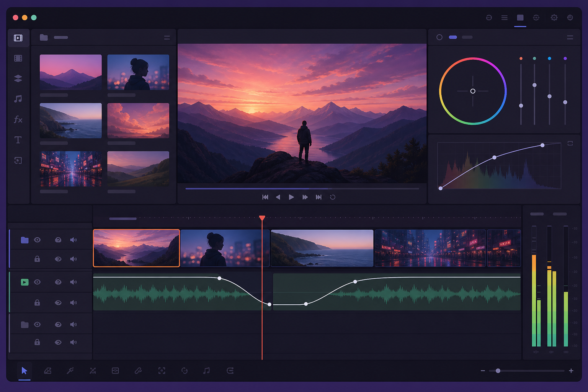
Task: Open the film strip panel in left sidebar
Action: (18, 58)
